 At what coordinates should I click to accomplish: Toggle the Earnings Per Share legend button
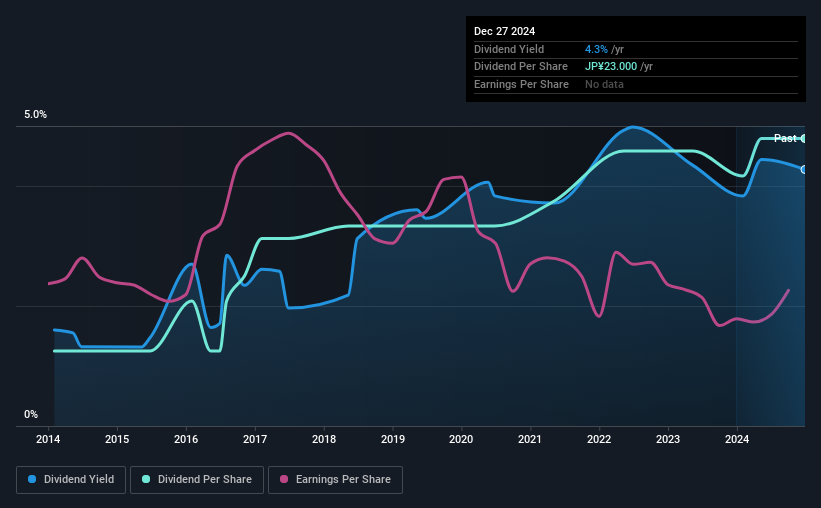[335, 480]
